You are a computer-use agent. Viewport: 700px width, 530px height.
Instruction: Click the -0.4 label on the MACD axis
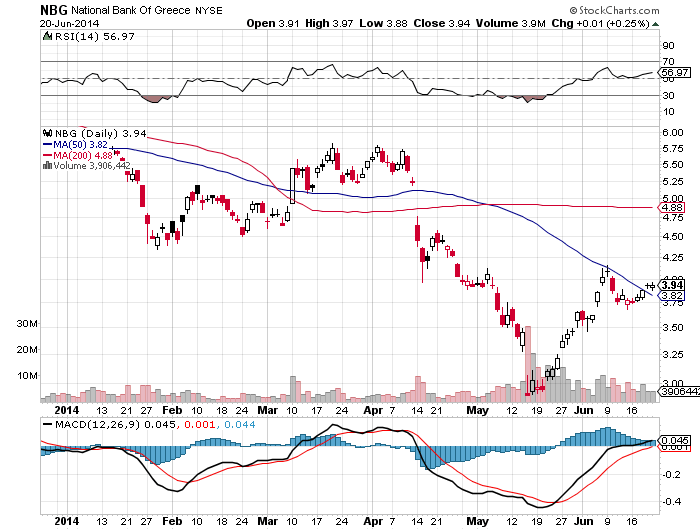coord(671,501)
